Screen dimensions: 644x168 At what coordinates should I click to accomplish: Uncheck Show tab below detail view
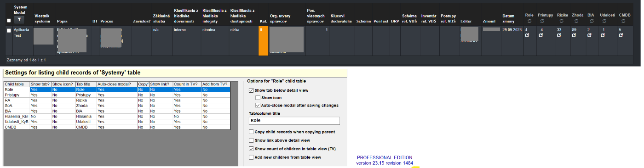coord(251,90)
